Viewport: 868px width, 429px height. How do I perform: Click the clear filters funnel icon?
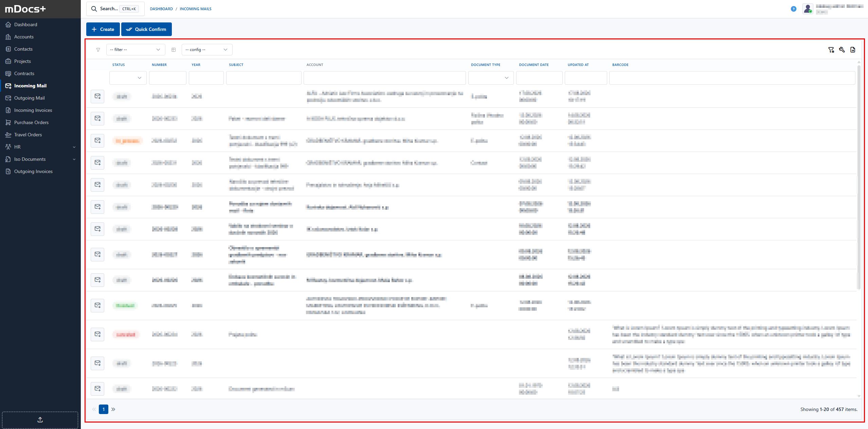[x=831, y=50]
